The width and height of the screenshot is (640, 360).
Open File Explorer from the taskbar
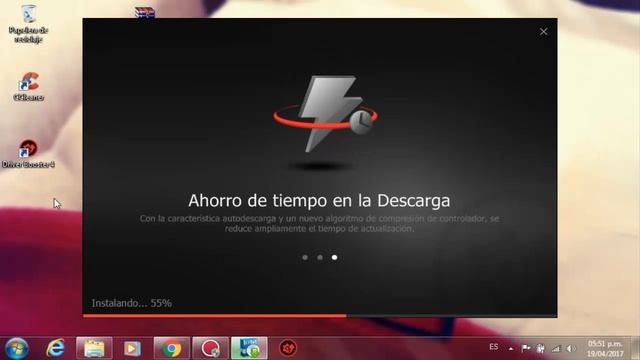pyautogui.click(x=94, y=348)
